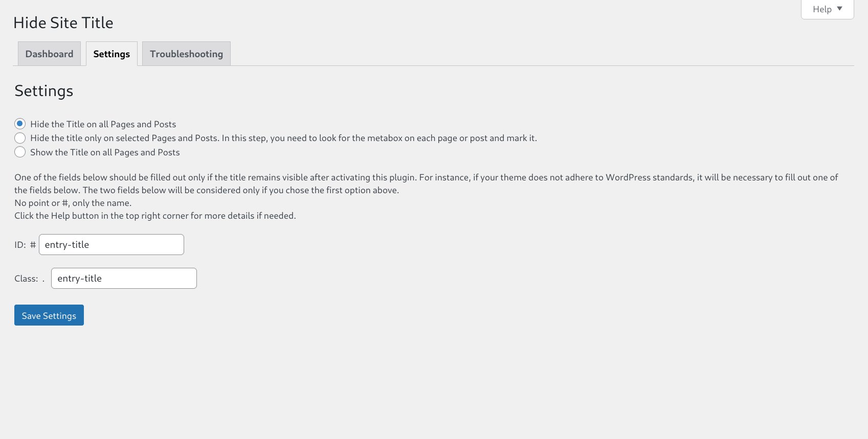Viewport: 868px width, 439px height.
Task: Click label text 'Hide the Title on all Pages and Posts'
Action: click(x=103, y=124)
